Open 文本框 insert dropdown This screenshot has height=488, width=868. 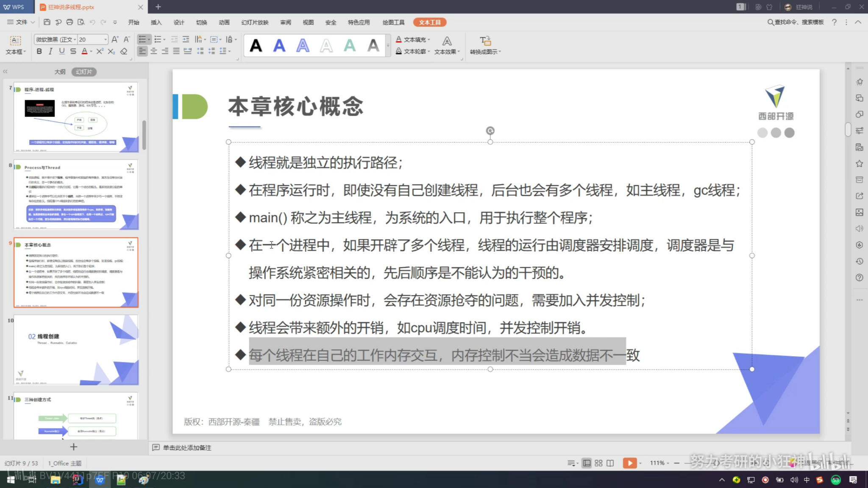16,45
